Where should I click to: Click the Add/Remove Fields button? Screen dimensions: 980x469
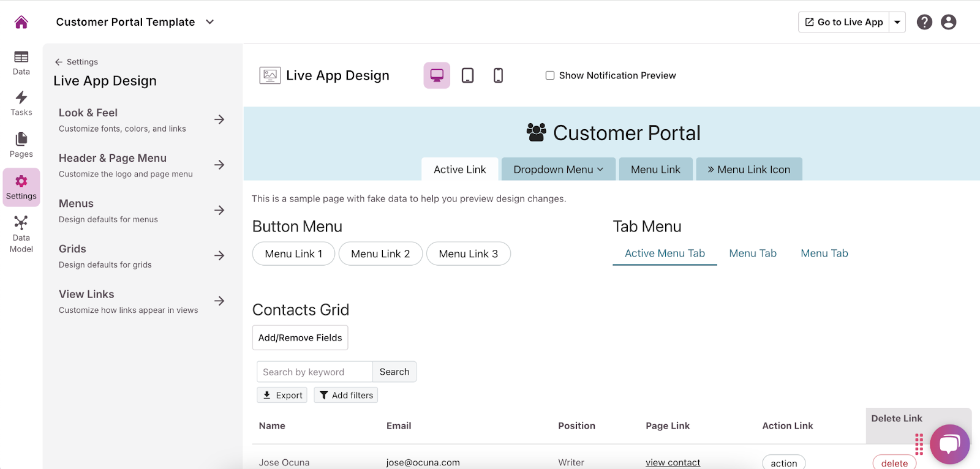pos(300,337)
